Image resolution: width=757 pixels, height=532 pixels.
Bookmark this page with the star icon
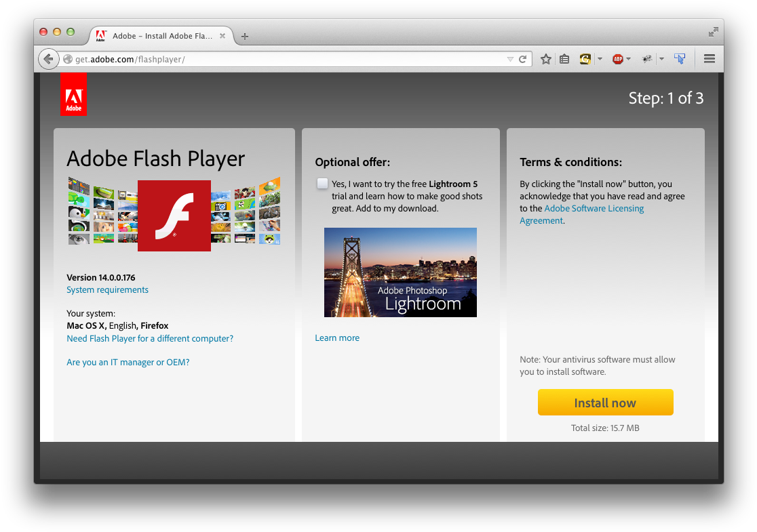[546, 60]
